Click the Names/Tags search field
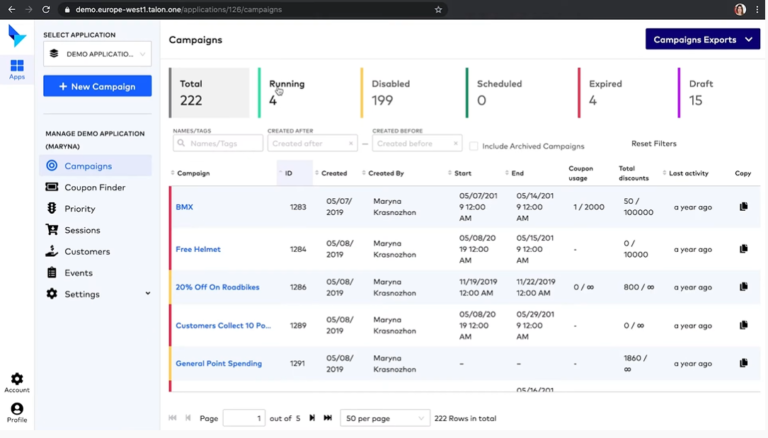 pyautogui.click(x=217, y=144)
